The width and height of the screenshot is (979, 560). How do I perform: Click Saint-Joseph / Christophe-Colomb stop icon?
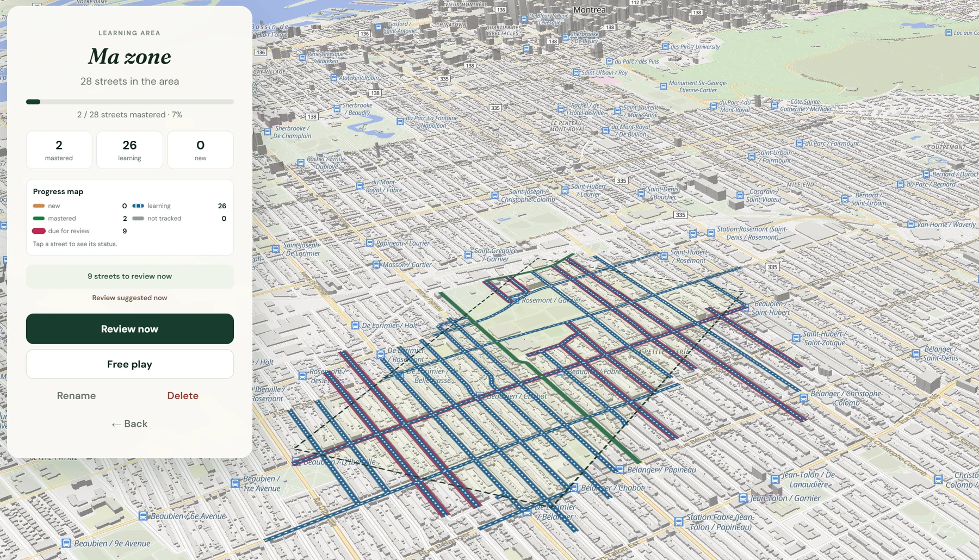pos(495,196)
